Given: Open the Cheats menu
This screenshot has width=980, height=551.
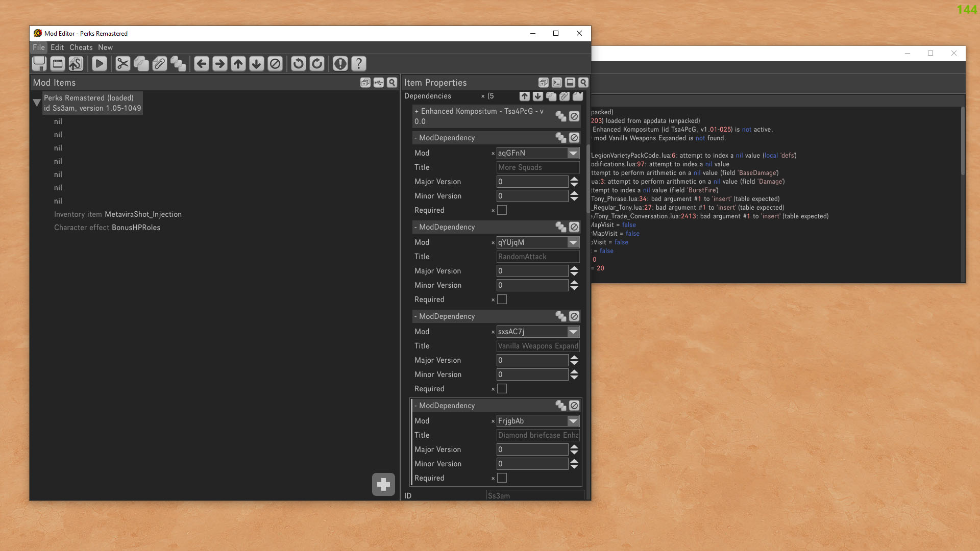Looking at the screenshot, I should tap(81, 47).
